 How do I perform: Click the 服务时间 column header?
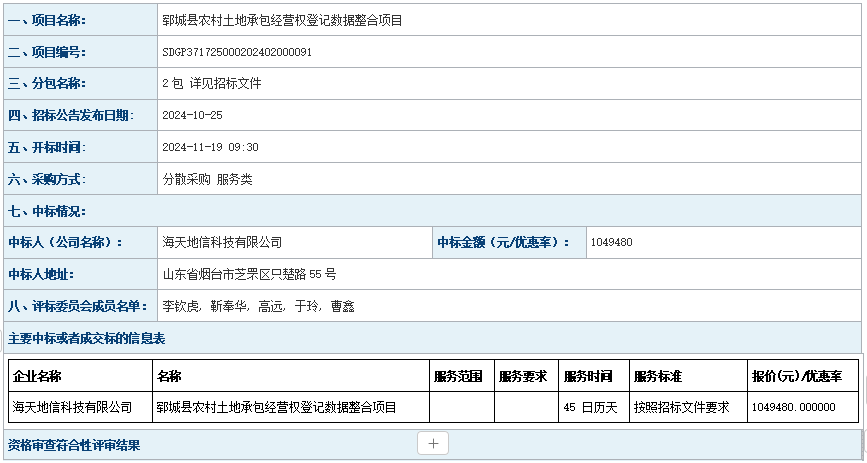coord(588,377)
